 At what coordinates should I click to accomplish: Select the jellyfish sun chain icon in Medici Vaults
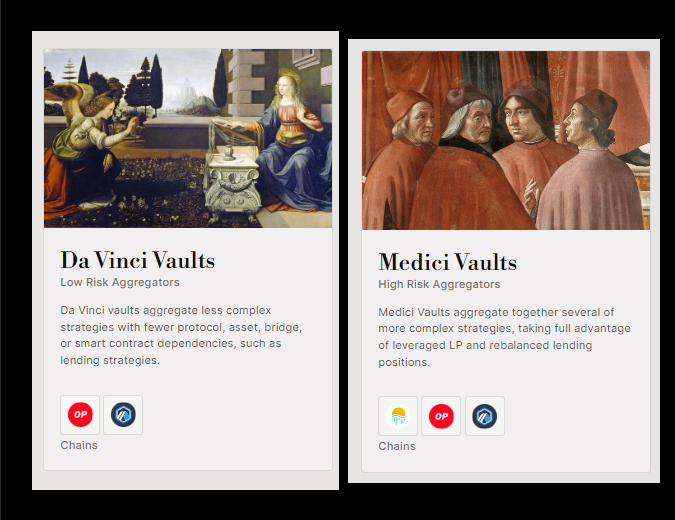point(398,416)
